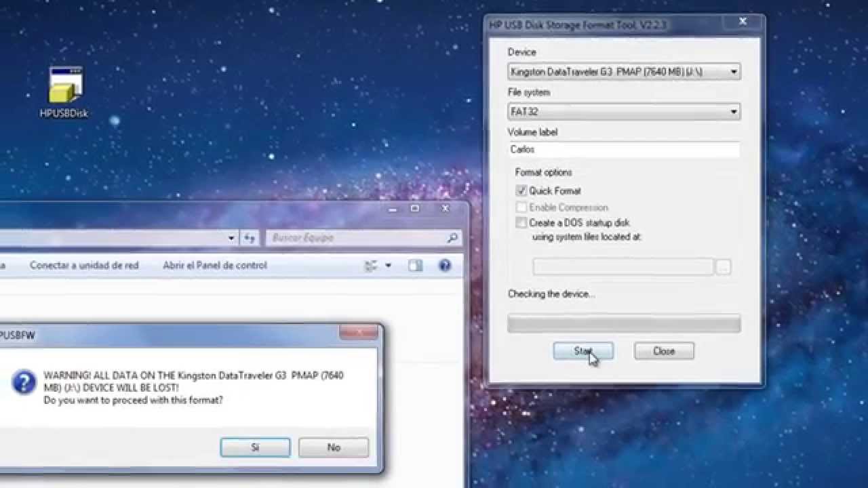Click the Volume label field containing Carlos
Viewport: 868px width, 488px height.
tap(624, 150)
